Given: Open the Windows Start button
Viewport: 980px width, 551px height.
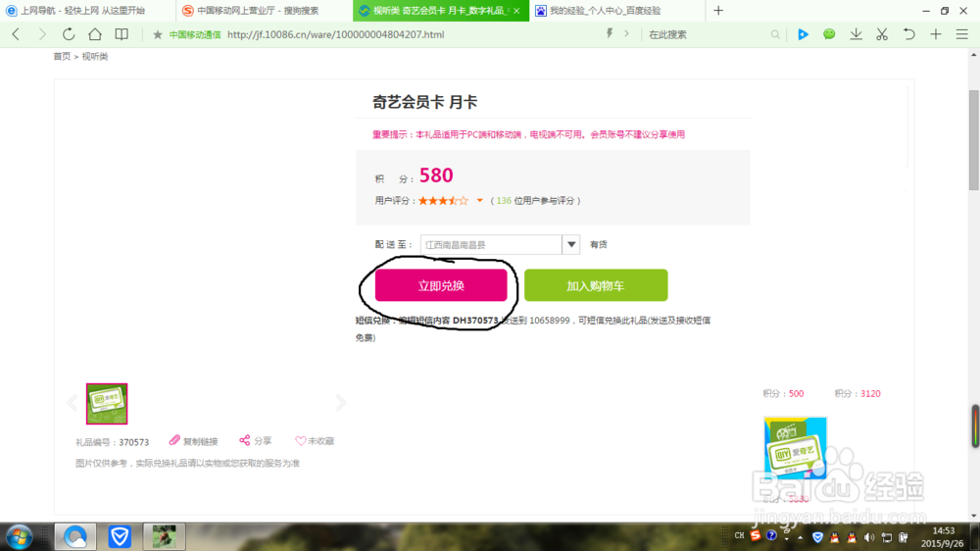Looking at the screenshot, I should coord(20,536).
